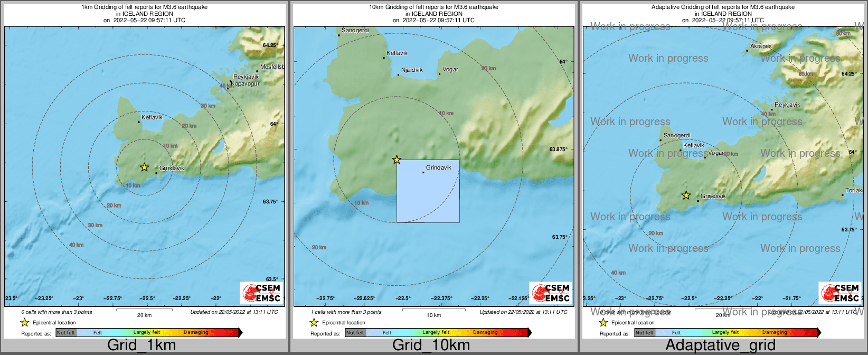Click the '-22.625°' longitude label on Grid_10km map
This screenshot has width=868, height=355.
tap(364, 298)
